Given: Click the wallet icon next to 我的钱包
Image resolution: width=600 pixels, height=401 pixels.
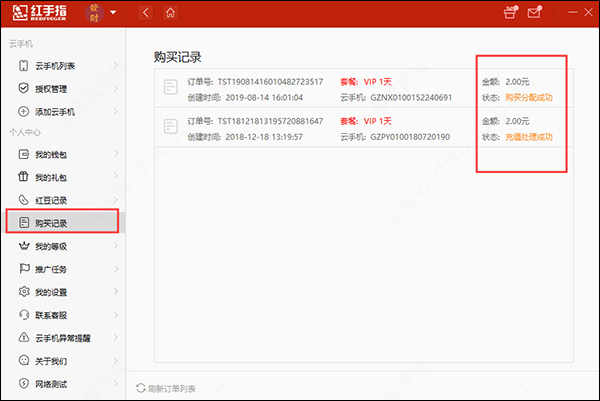Looking at the screenshot, I should (23, 154).
